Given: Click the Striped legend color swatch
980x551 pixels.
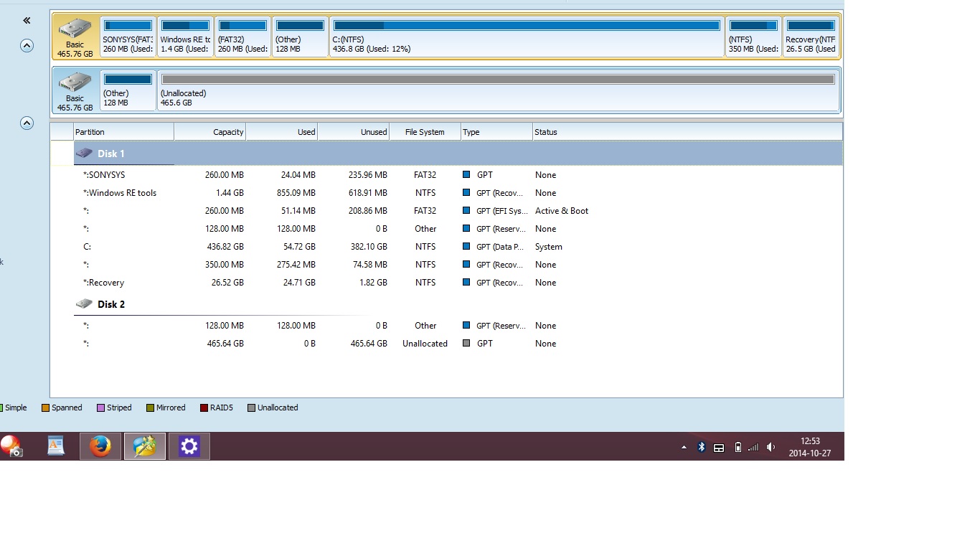Looking at the screenshot, I should (100, 408).
